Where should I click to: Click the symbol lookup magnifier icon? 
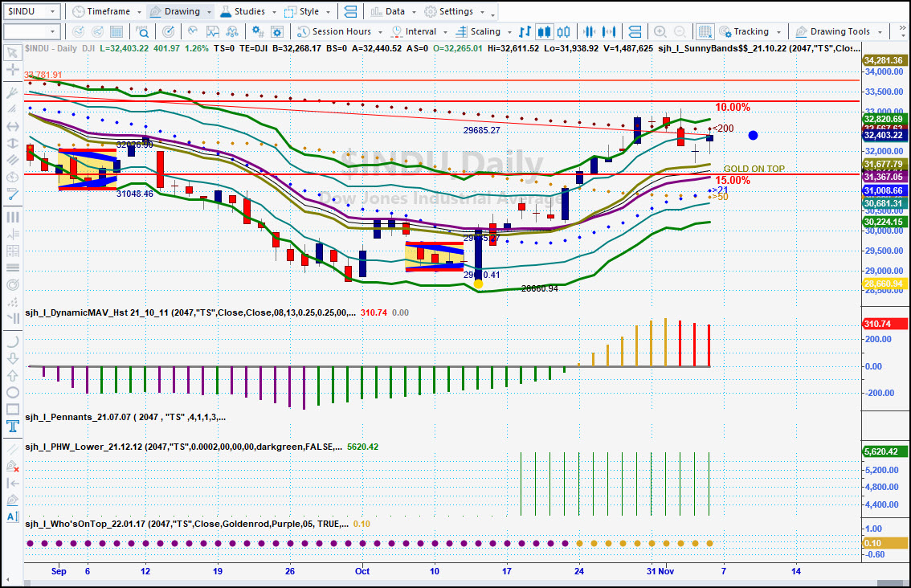[142, 32]
